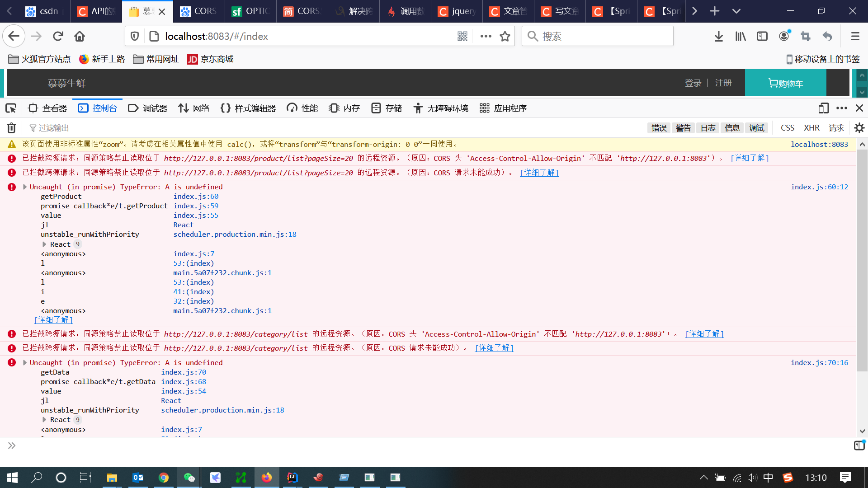Open the 性能 (Performance) panel
This screenshot has width=868, height=488.
pos(302,108)
